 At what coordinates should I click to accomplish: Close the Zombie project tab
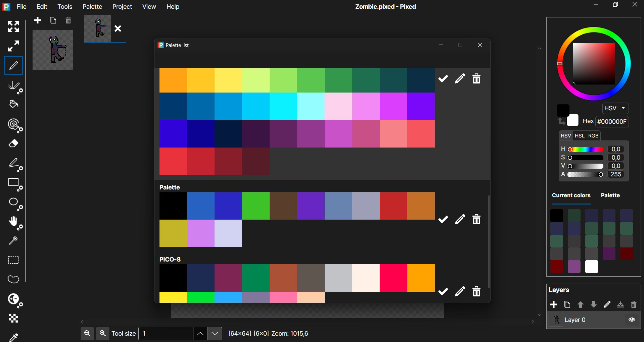pos(118,29)
